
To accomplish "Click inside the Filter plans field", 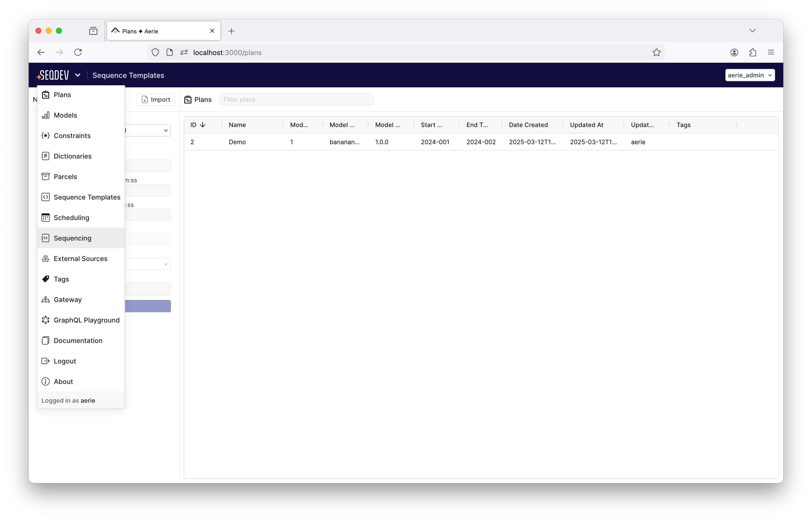I will [296, 99].
